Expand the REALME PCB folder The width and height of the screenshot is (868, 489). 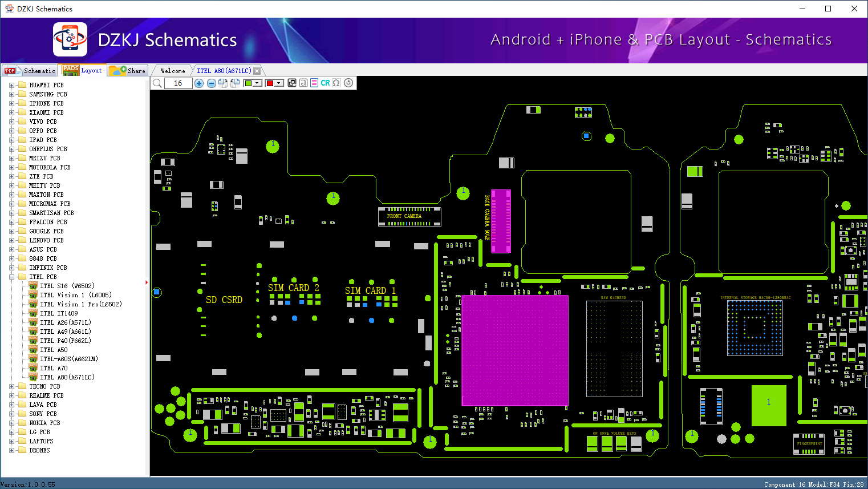click(x=11, y=395)
